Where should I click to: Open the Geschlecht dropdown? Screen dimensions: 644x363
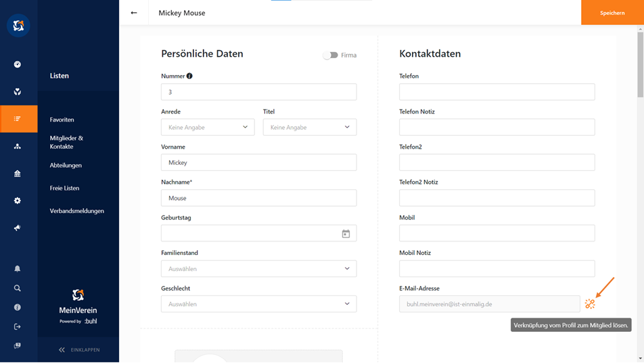click(258, 304)
